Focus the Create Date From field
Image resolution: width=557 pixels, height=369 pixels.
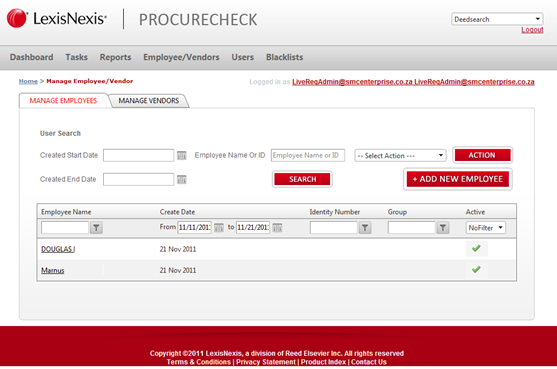(x=194, y=227)
